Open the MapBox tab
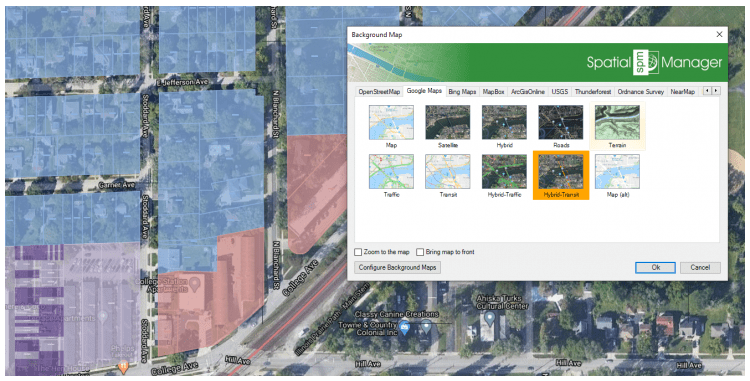Viewport: 750px width, 381px height. tap(493, 92)
